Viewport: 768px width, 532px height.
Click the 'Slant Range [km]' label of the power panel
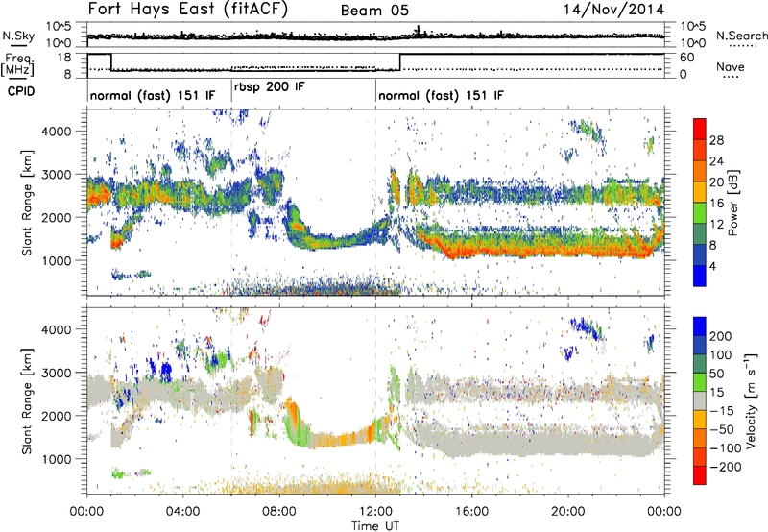click(27, 203)
